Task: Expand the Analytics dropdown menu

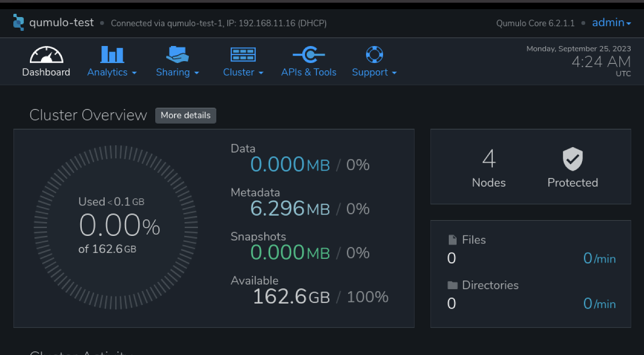Action: pos(112,72)
